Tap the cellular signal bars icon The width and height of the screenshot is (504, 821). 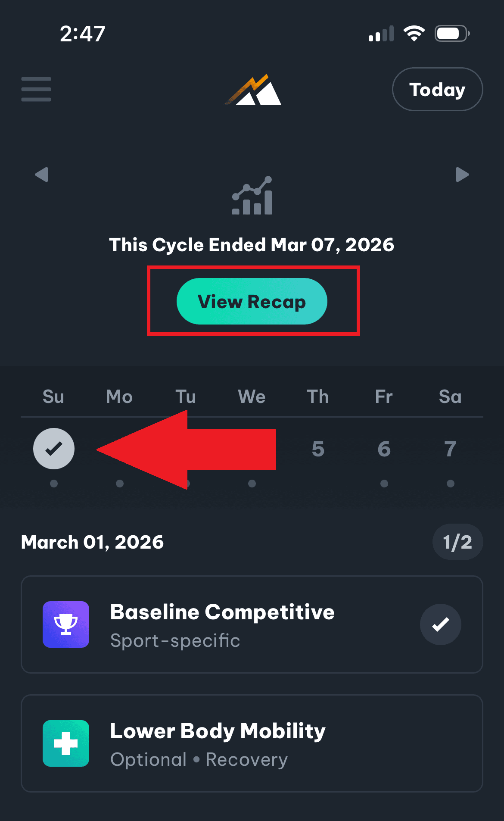381,34
